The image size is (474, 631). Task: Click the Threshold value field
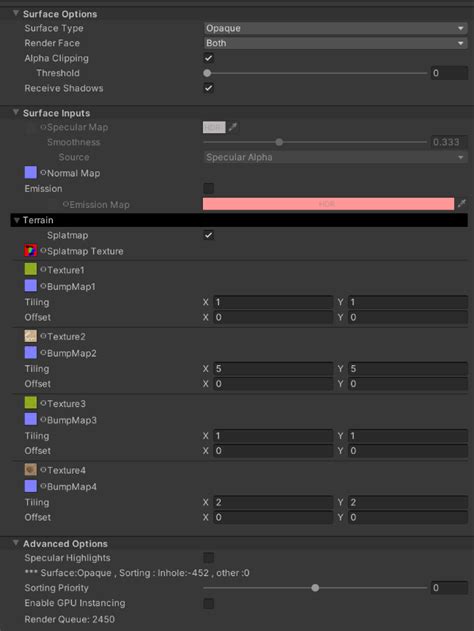[x=449, y=73]
